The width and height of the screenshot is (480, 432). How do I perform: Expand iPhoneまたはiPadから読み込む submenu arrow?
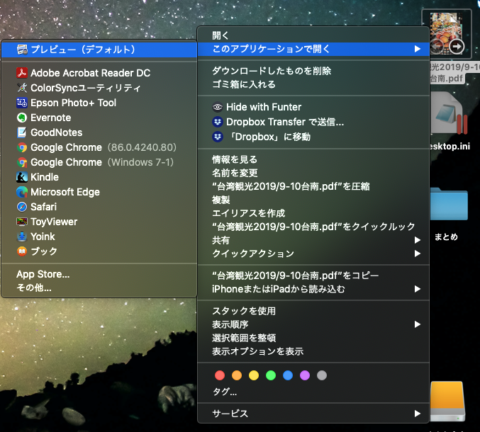coord(417,289)
